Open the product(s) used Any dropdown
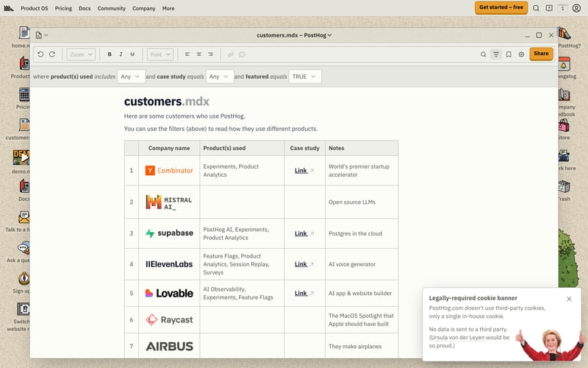This screenshot has width=588, height=368. [x=131, y=77]
